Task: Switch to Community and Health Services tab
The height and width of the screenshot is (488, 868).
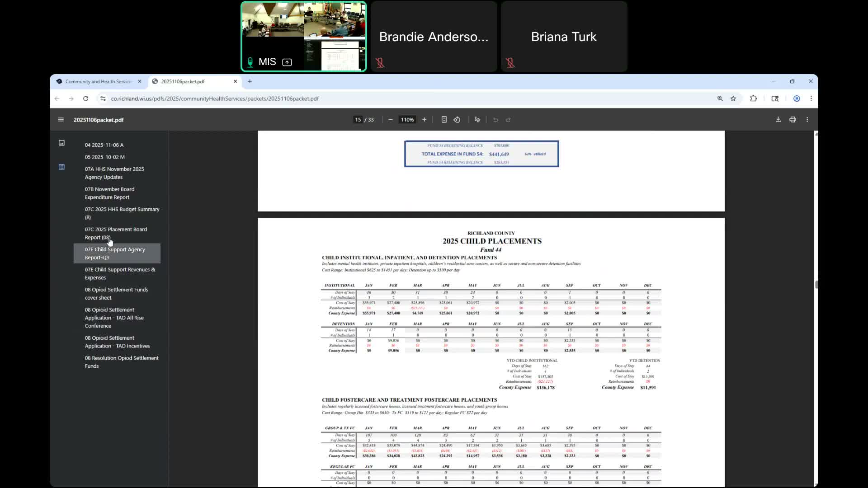Action: pos(98,81)
